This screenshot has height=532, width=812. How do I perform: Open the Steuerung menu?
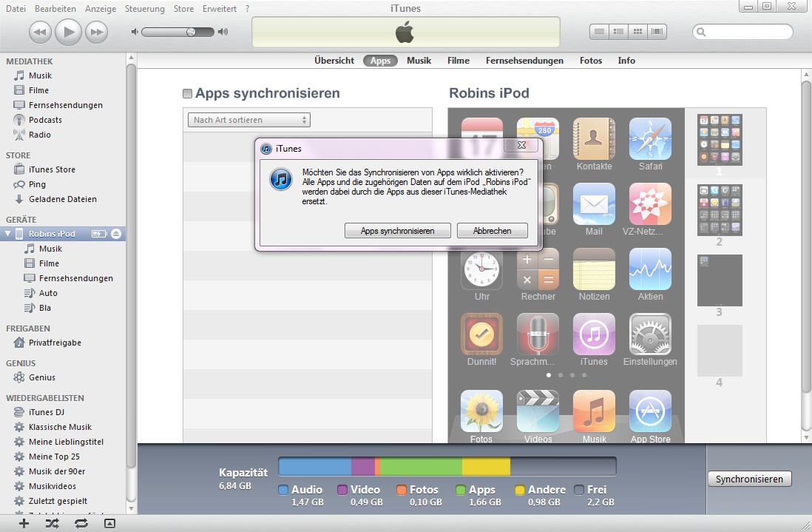click(144, 9)
